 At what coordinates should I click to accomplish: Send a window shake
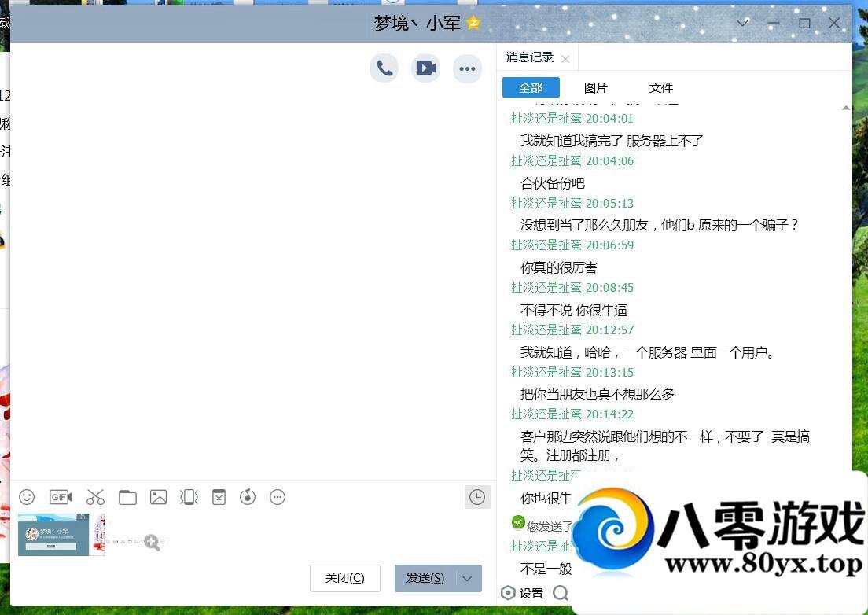189,497
